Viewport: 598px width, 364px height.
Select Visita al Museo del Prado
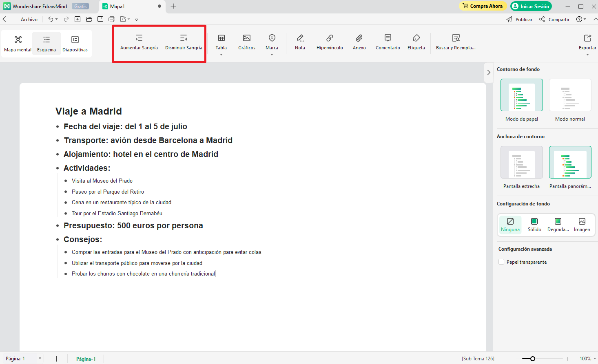(x=102, y=181)
